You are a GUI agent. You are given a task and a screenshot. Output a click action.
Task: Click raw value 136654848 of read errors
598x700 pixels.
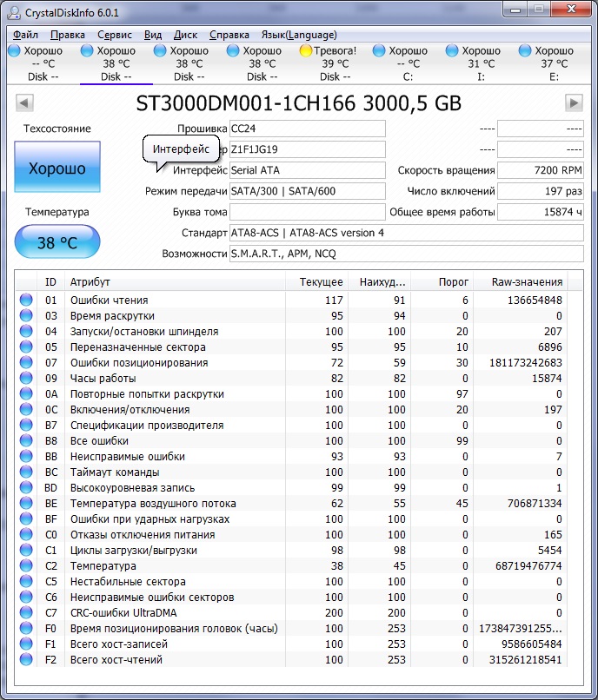(535, 300)
